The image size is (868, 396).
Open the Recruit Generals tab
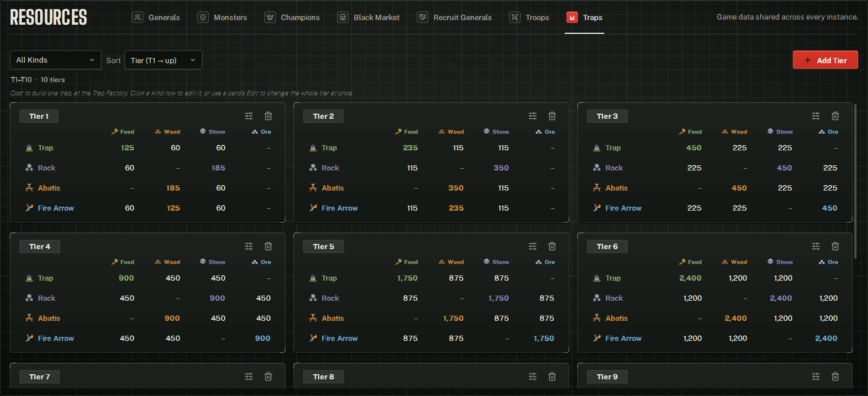click(454, 18)
